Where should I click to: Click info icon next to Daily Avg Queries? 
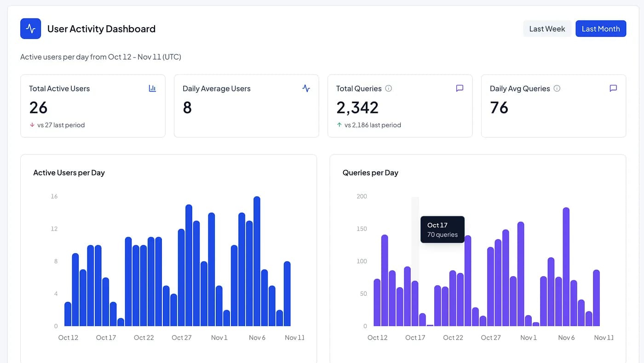tap(557, 88)
